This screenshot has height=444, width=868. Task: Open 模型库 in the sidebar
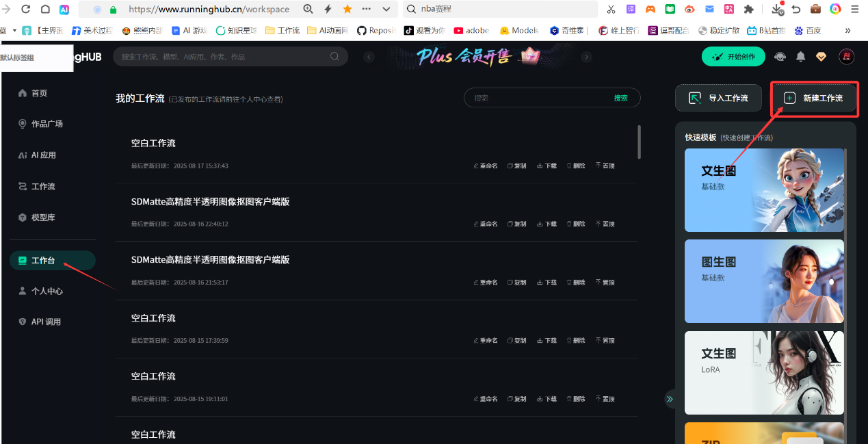pyautogui.click(x=43, y=218)
